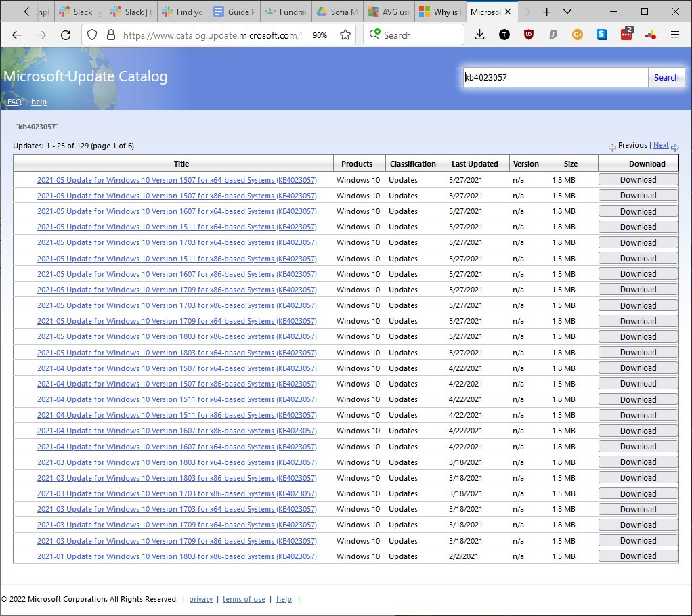692x616 pixels.
Task: Open the terms of use link
Action: 244,599
